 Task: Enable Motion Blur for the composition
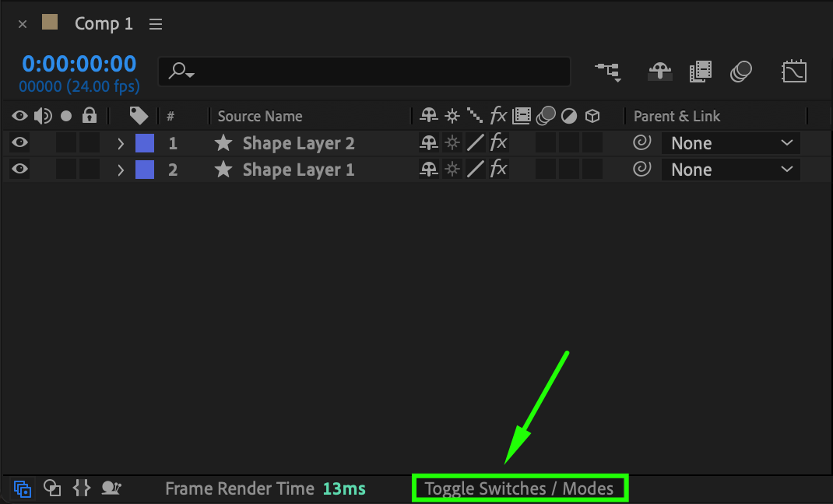click(x=741, y=72)
